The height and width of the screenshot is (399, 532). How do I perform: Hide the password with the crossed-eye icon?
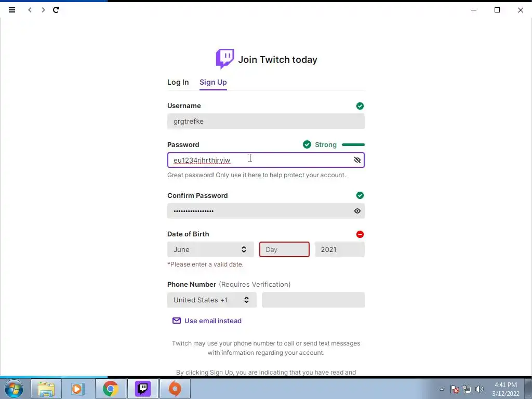(x=357, y=160)
